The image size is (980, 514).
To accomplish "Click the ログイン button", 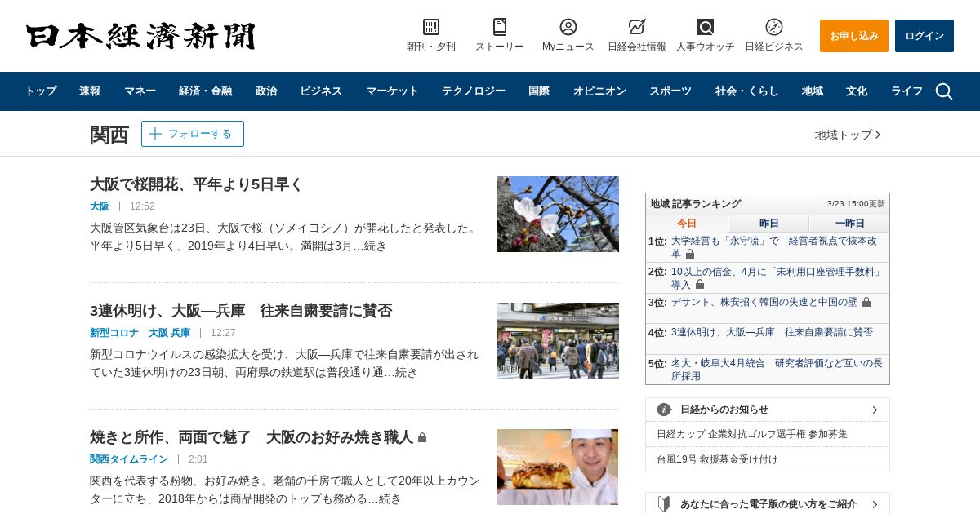I will coord(924,36).
